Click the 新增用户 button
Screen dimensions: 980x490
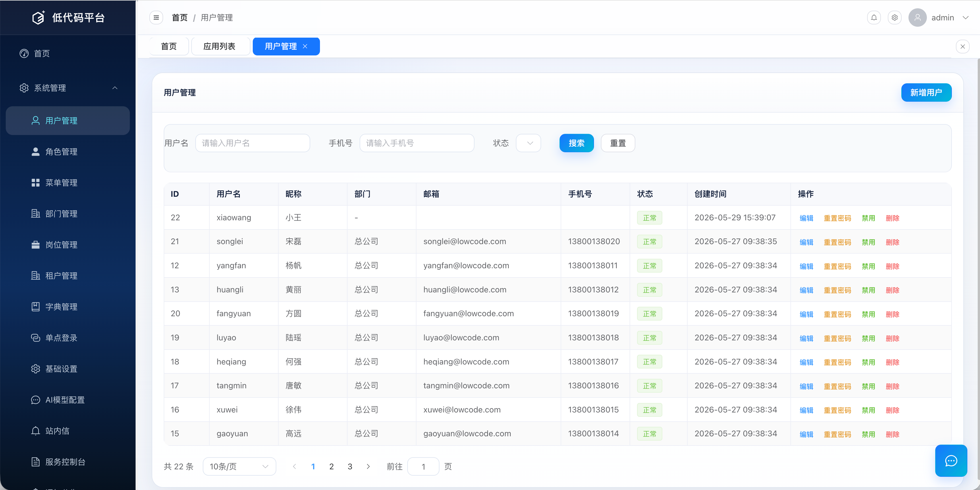point(926,92)
